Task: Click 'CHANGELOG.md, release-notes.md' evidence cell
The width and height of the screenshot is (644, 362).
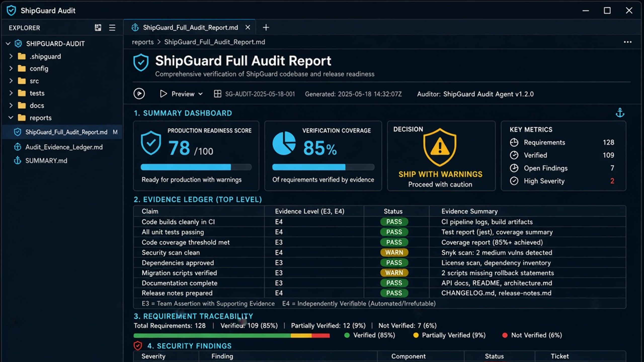Action: pos(496,293)
